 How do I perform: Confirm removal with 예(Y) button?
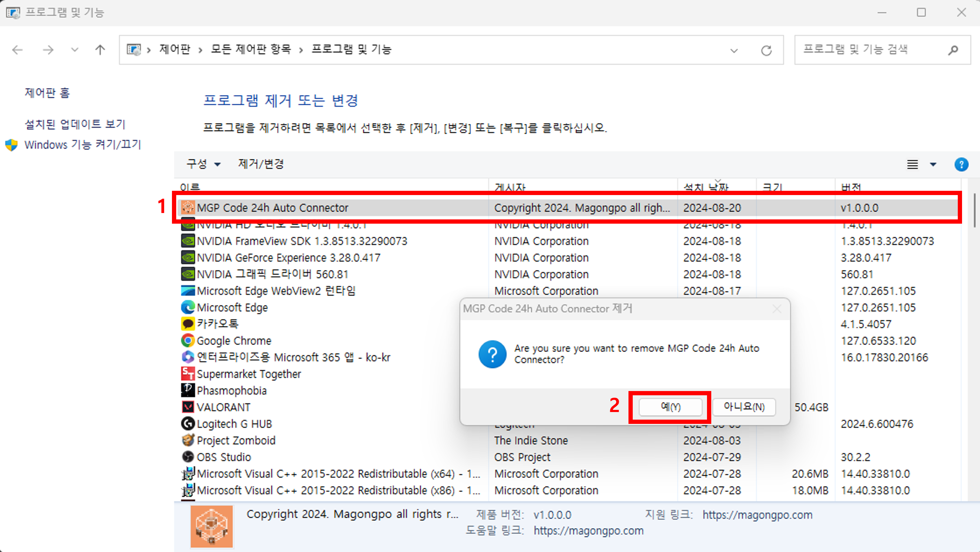click(670, 407)
